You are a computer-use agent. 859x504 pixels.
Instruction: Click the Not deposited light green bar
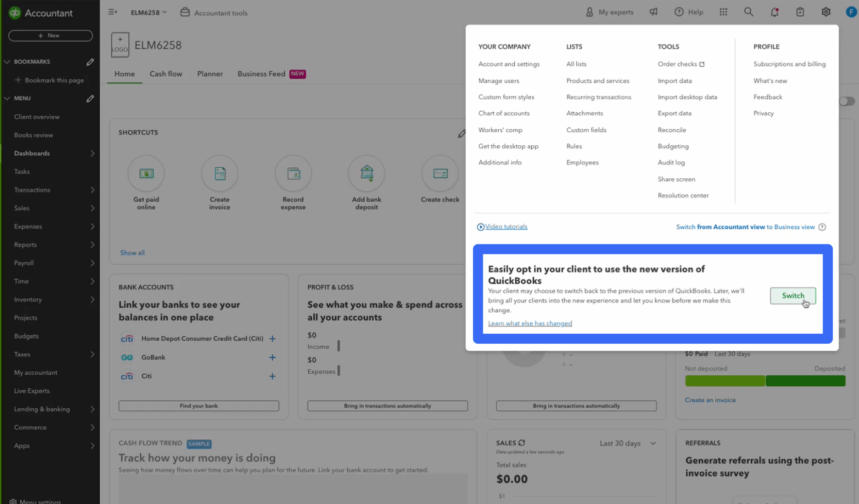[x=725, y=381]
